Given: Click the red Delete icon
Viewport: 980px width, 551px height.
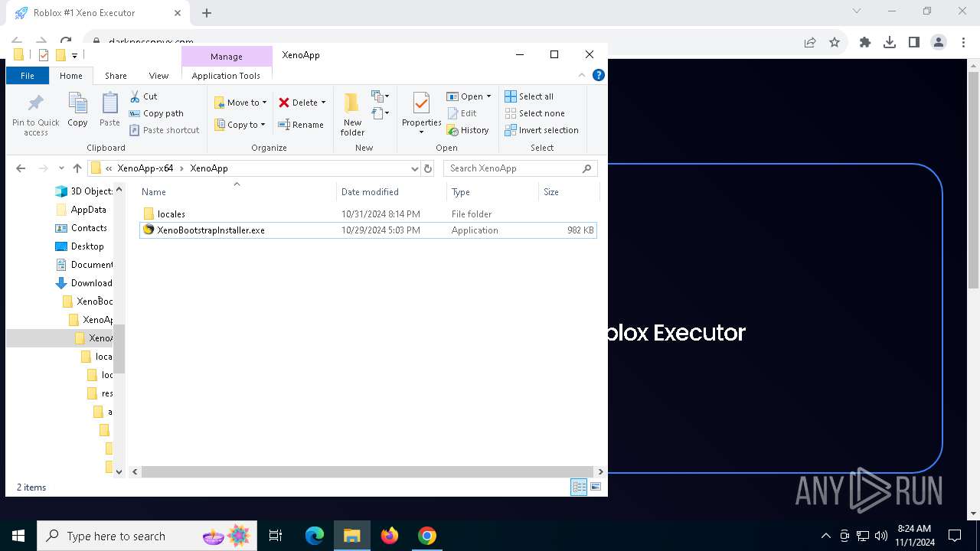Looking at the screenshot, I should tap(284, 103).
